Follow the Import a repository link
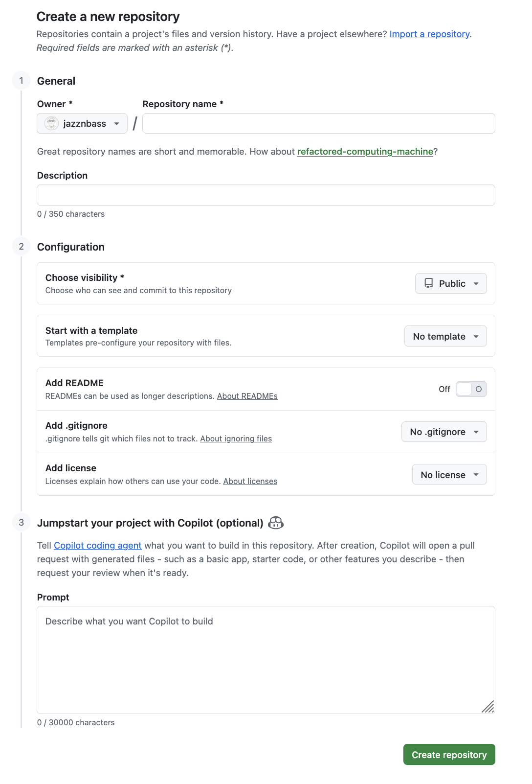 point(429,34)
